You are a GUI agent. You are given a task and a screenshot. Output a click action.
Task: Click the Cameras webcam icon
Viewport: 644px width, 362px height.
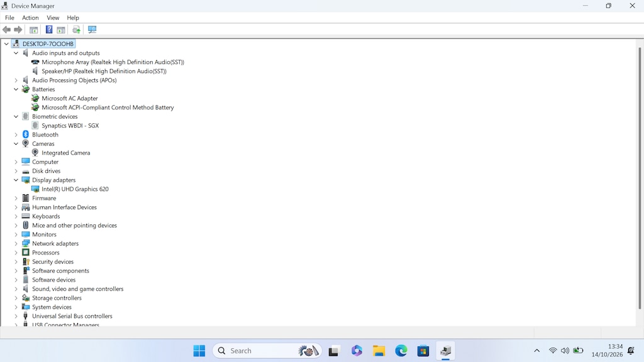(25, 144)
